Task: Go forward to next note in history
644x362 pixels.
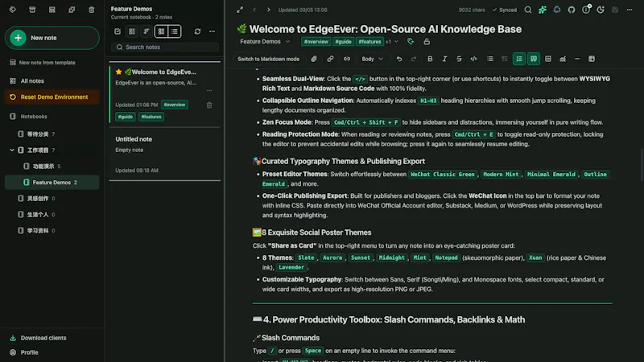Action: pyautogui.click(x=269, y=10)
